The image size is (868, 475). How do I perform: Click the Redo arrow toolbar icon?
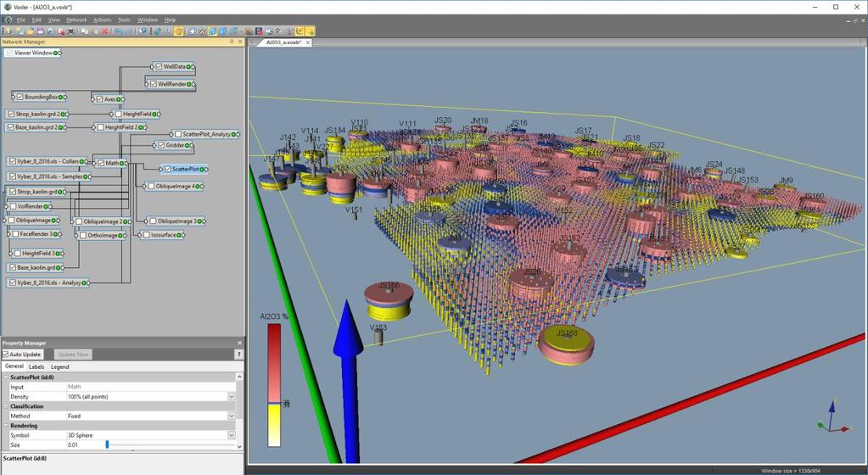pyautogui.click(x=129, y=31)
